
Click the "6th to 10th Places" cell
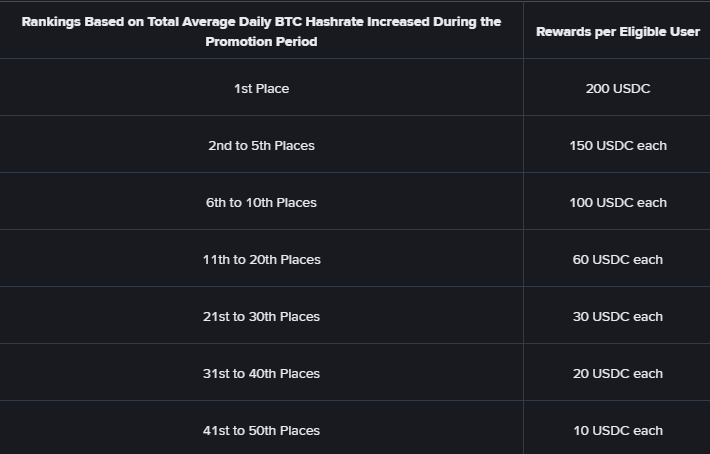click(261, 203)
